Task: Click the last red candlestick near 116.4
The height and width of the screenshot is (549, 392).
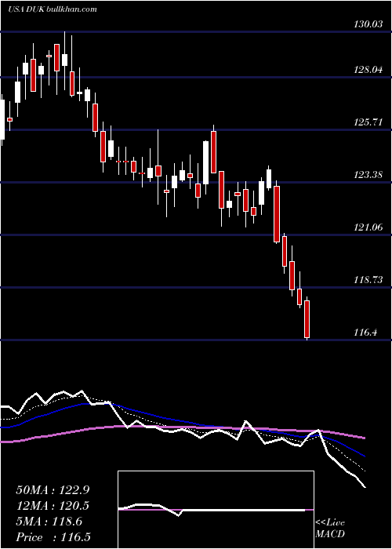Action: 307,318
